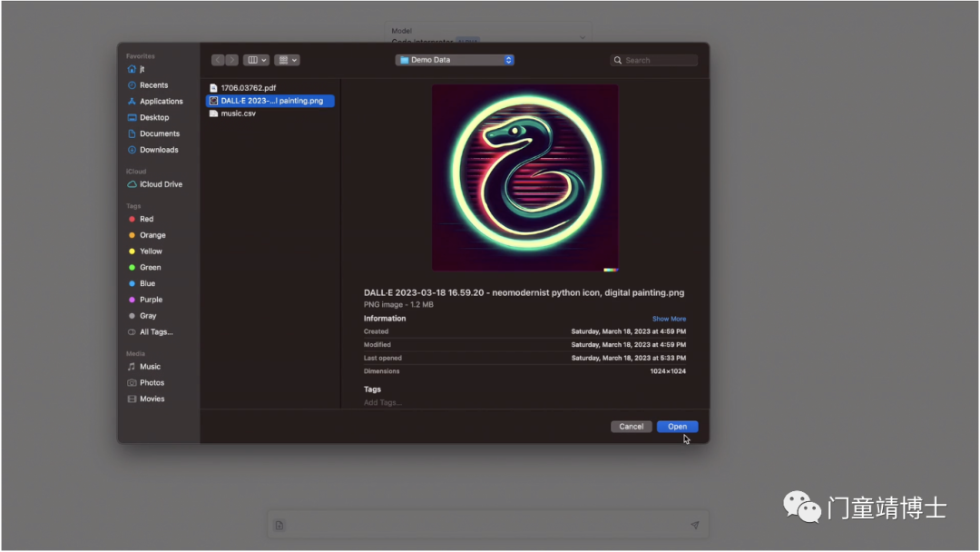The width and height of the screenshot is (980, 552).
Task: Click the Last opened date value
Action: (628, 359)
